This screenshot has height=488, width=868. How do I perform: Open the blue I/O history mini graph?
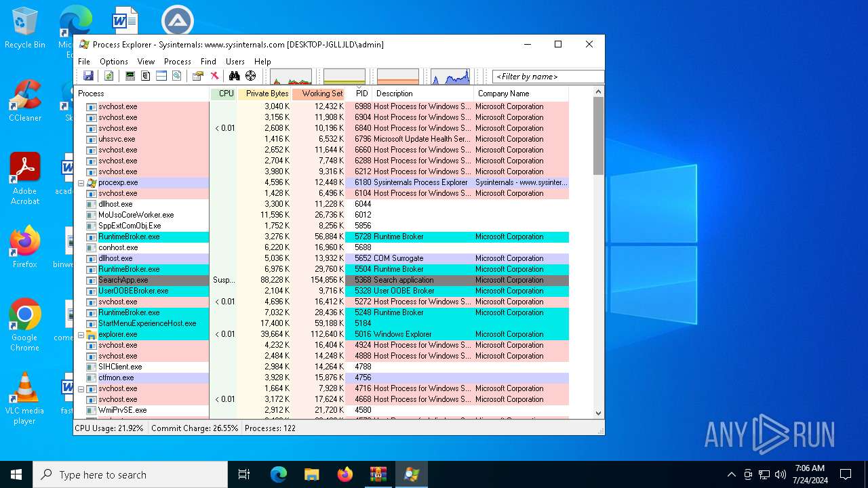pyautogui.click(x=450, y=77)
